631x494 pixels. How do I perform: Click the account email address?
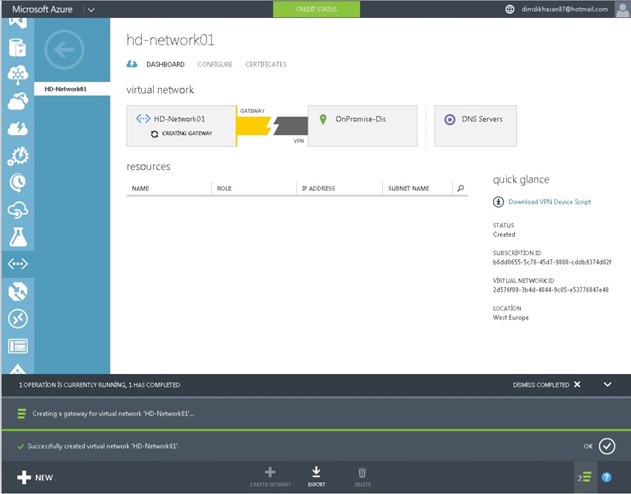[565, 9]
